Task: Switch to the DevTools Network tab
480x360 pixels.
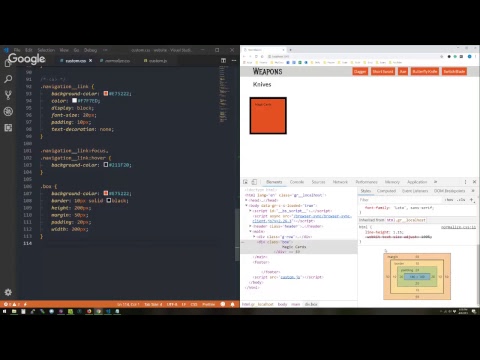Action: pos(340,182)
